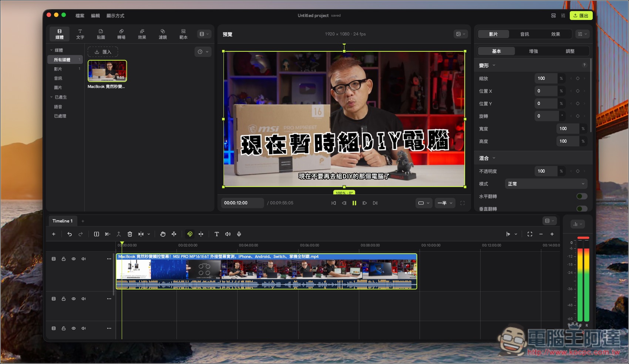The height and width of the screenshot is (364, 629).
Task: Select the hand pan tool
Action: click(163, 234)
